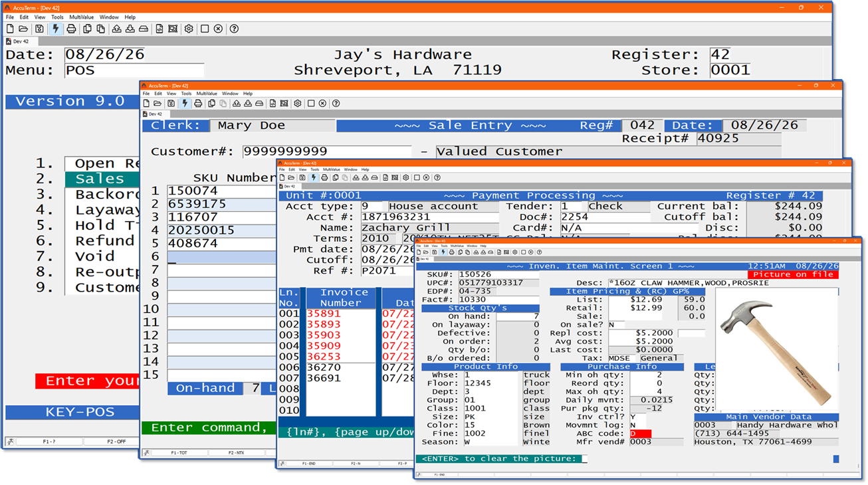Click the Date field showing 08/26/26
The image size is (868, 485).
click(x=106, y=55)
